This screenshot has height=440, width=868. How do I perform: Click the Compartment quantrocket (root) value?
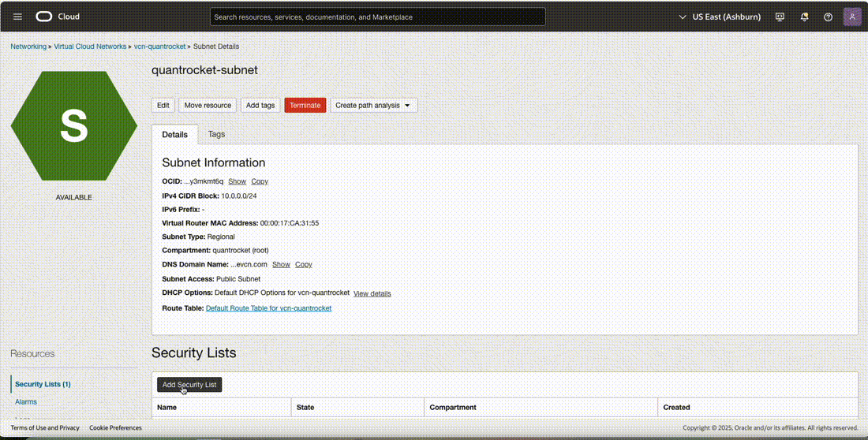pyautogui.click(x=241, y=250)
